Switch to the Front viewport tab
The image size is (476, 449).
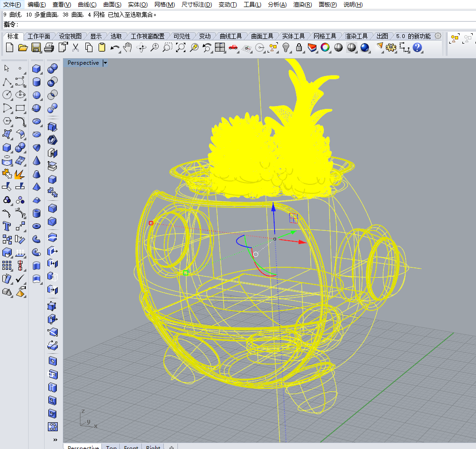pos(131,447)
